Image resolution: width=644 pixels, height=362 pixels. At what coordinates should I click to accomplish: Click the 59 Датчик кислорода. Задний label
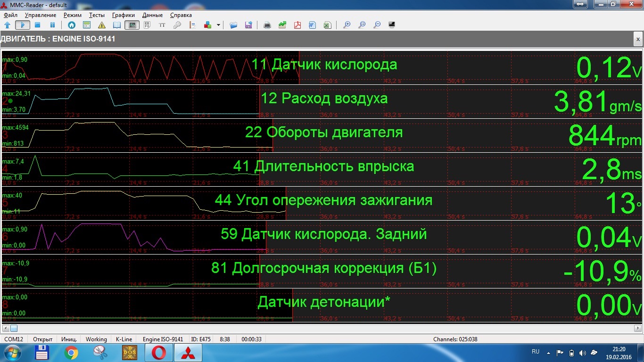[x=324, y=234]
